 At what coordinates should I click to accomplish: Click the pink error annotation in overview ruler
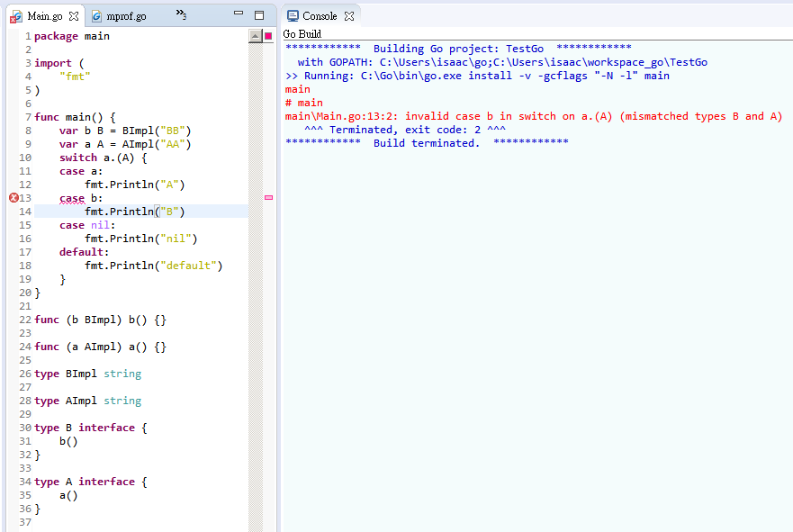(x=268, y=197)
